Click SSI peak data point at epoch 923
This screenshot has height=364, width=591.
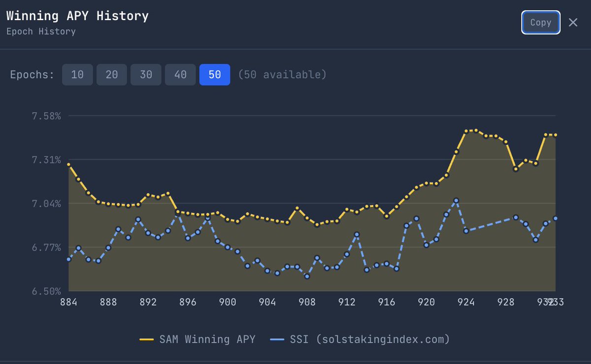[456, 200]
